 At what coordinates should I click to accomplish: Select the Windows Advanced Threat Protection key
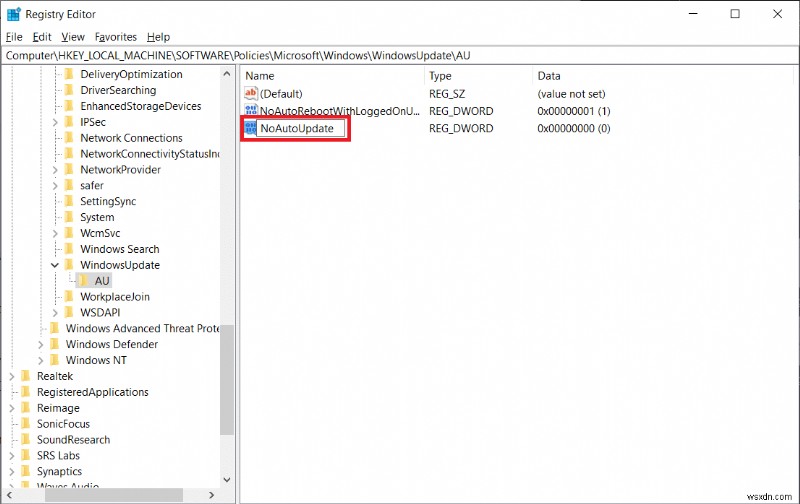(142, 328)
